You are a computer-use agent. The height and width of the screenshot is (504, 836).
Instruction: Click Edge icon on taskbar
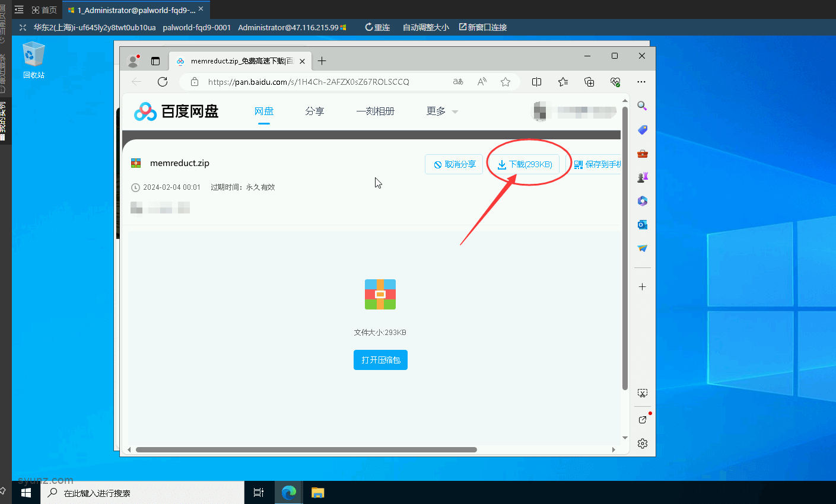click(x=289, y=493)
